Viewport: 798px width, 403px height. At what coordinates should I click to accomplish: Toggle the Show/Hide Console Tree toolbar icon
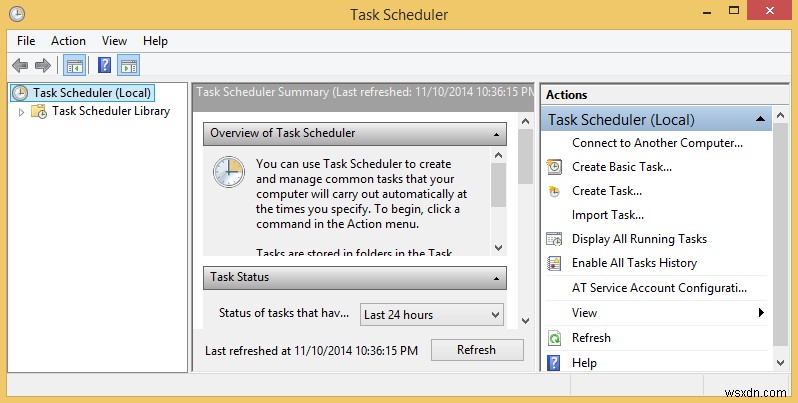pyautogui.click(x=73, y=66)
